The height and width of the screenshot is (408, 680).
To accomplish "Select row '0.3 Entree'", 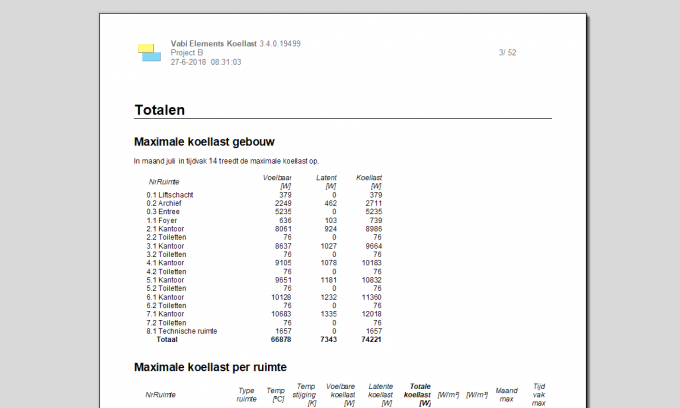I will pos(264,212).
